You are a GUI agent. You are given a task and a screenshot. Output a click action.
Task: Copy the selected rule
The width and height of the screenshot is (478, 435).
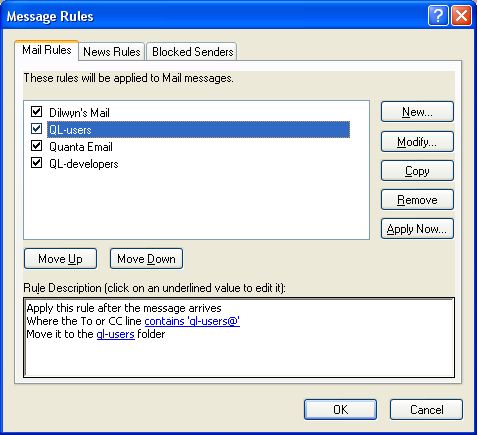[x=417, y=171]
